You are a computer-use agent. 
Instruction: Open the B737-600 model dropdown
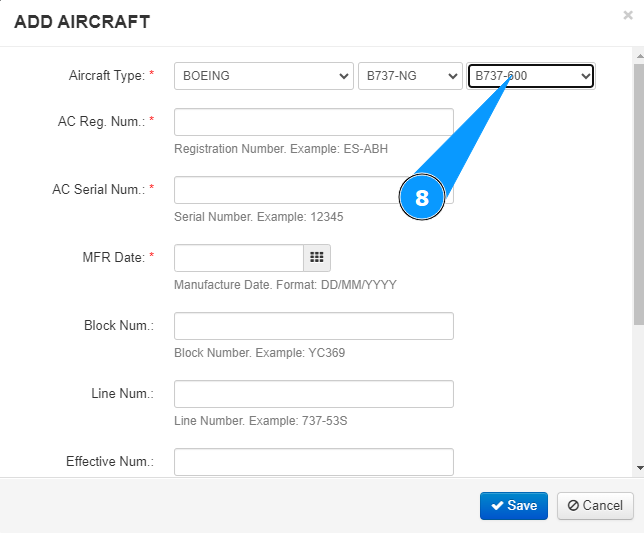tap(531, 76)
